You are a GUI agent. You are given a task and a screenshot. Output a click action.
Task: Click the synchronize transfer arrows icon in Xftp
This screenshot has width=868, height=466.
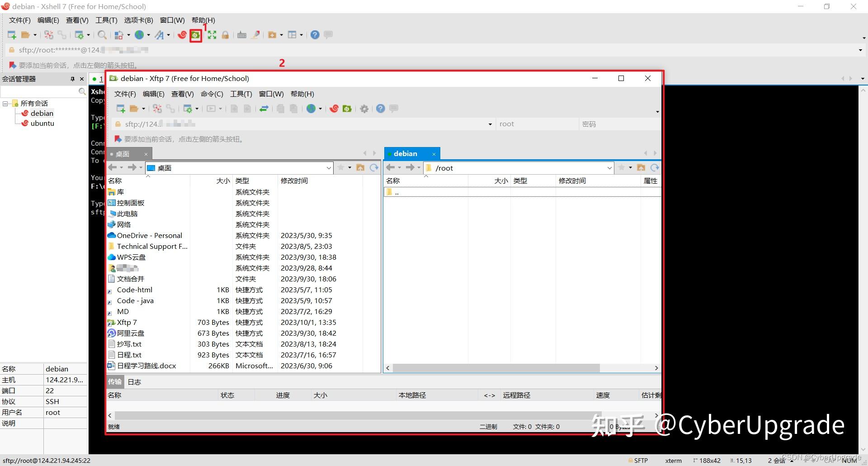(265, 109)
